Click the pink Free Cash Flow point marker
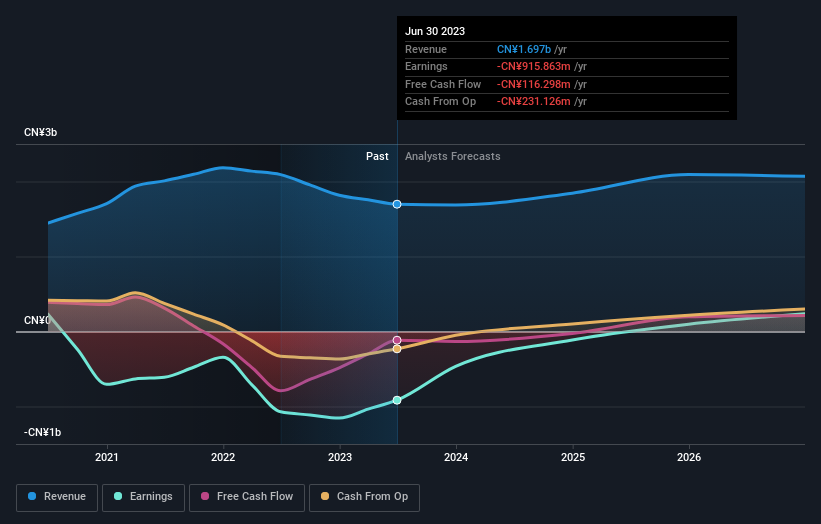 [x=397, y=340]
